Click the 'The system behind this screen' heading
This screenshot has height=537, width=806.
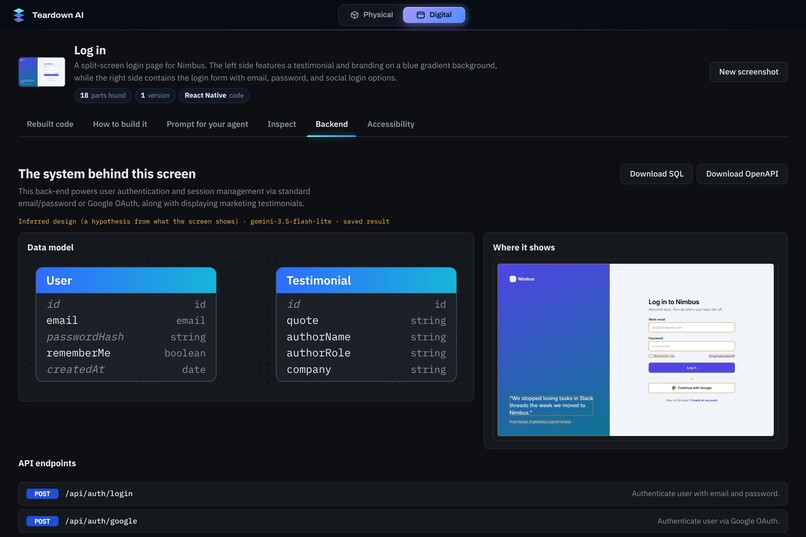point(107,174)
